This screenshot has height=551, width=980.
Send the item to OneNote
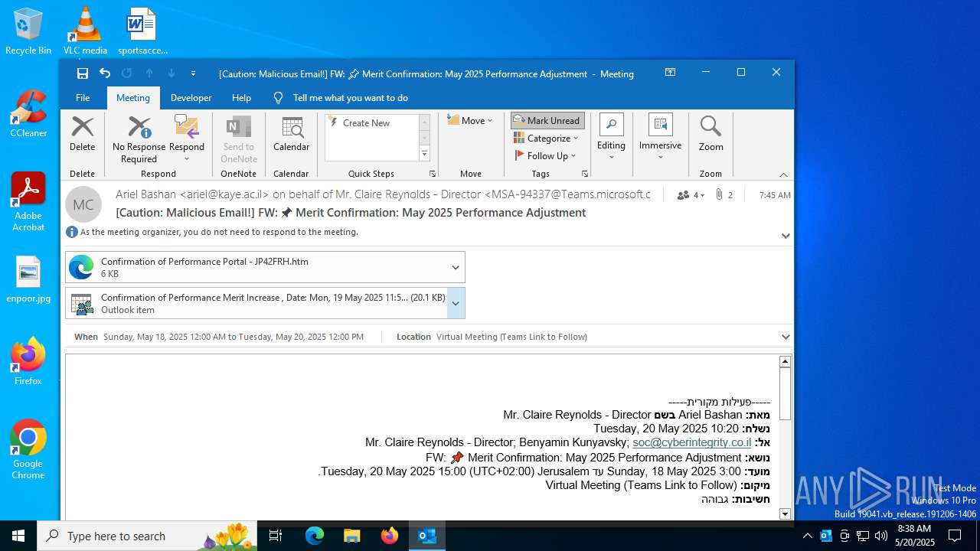[239, 139]
